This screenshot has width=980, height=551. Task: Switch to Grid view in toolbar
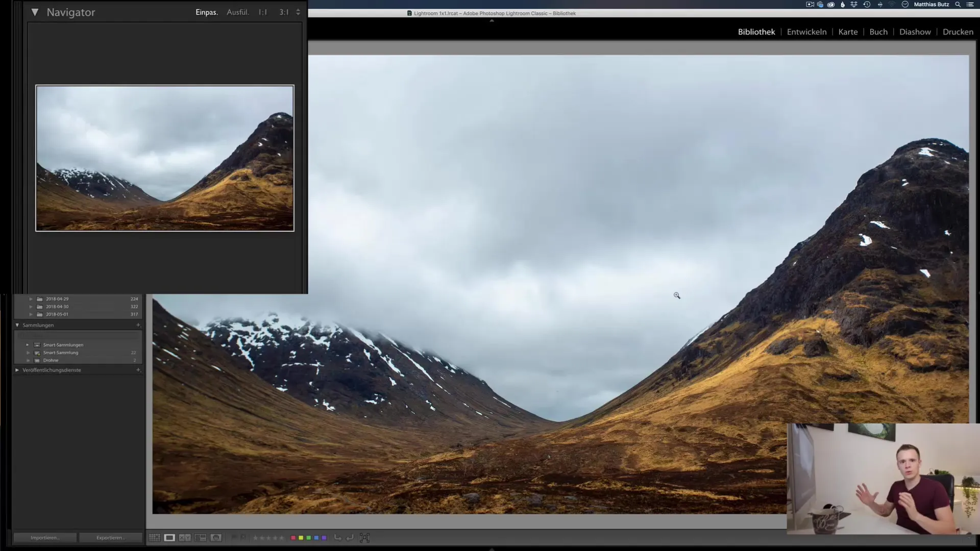(x=155, y=538)
